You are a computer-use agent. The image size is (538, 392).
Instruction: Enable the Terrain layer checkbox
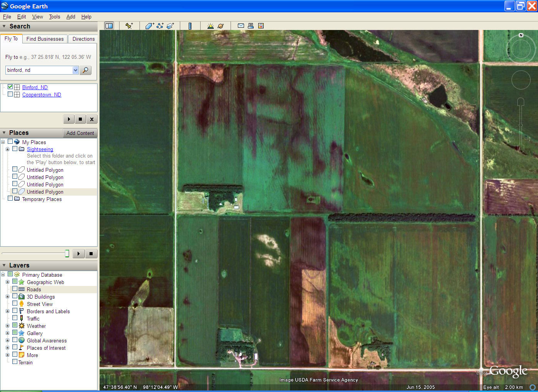(15, 362)
